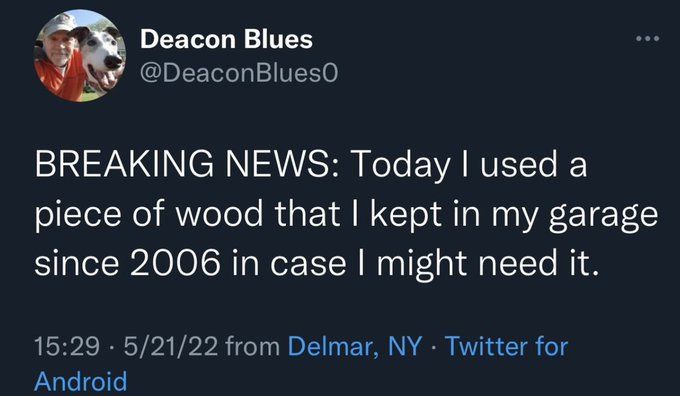This screenshot has width=680, height=396.
Task: Click the words "need it." ending tweet
Action: tap(539, 263)
